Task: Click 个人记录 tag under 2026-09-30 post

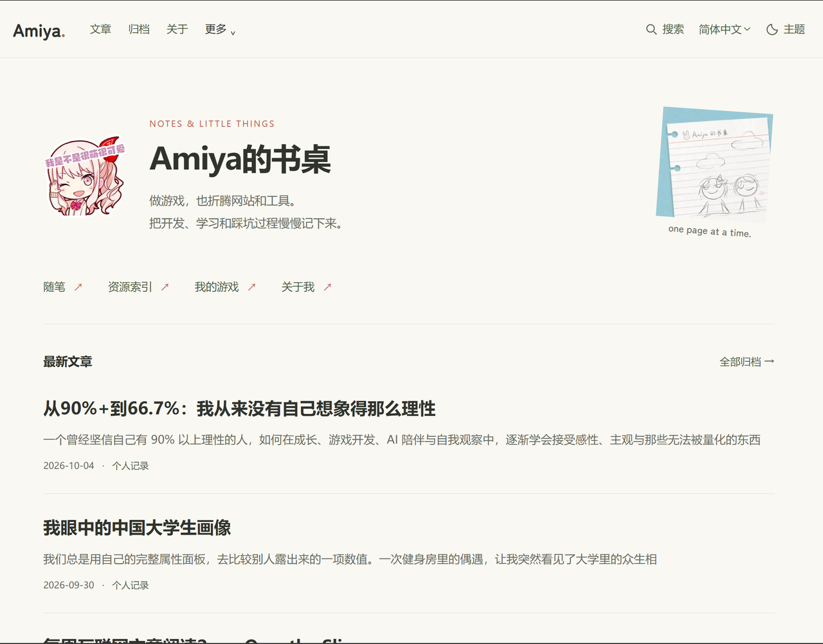Action: pyautogui.click(x=131, y=586)
